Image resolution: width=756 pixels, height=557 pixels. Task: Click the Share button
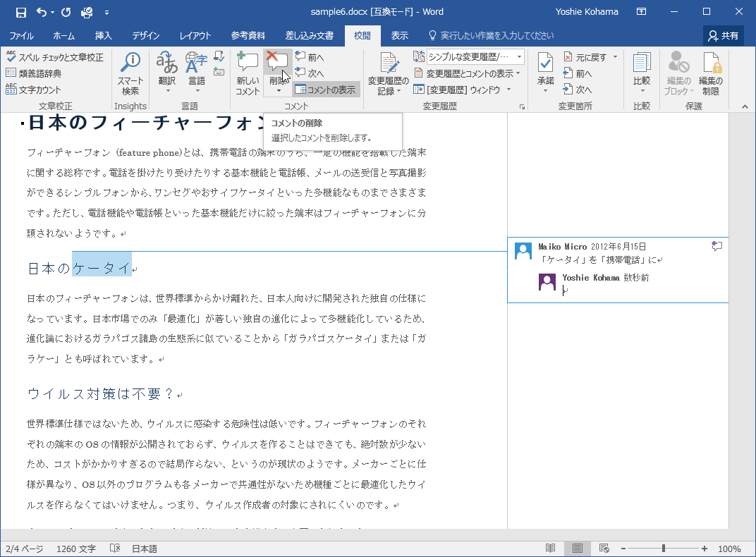click(x=724, y=36)
